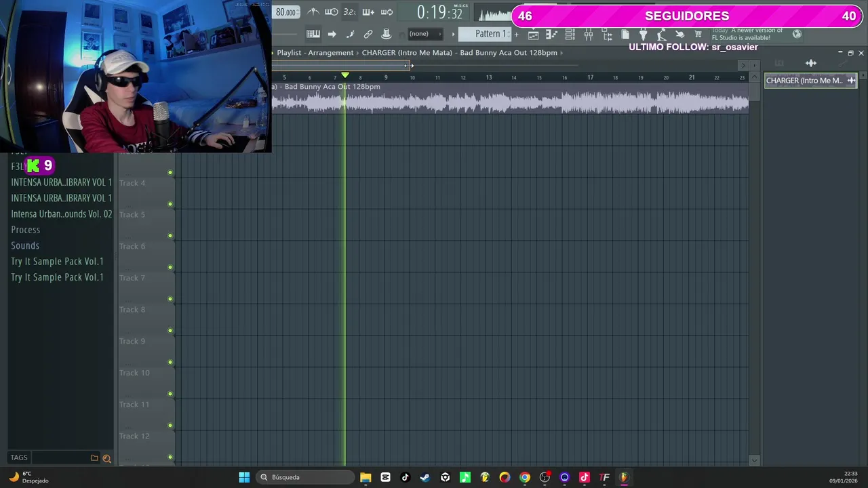Click the horizontal zoom scrollbar above timeline
Image resolution: width=868 pixels, height=488 pixels.
point(341,65)
